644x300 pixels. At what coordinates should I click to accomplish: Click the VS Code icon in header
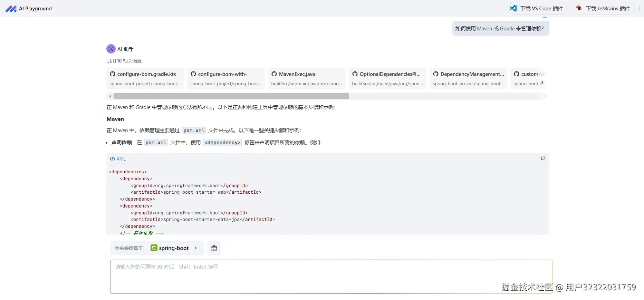pyautogui.click(x=513, y=8)
